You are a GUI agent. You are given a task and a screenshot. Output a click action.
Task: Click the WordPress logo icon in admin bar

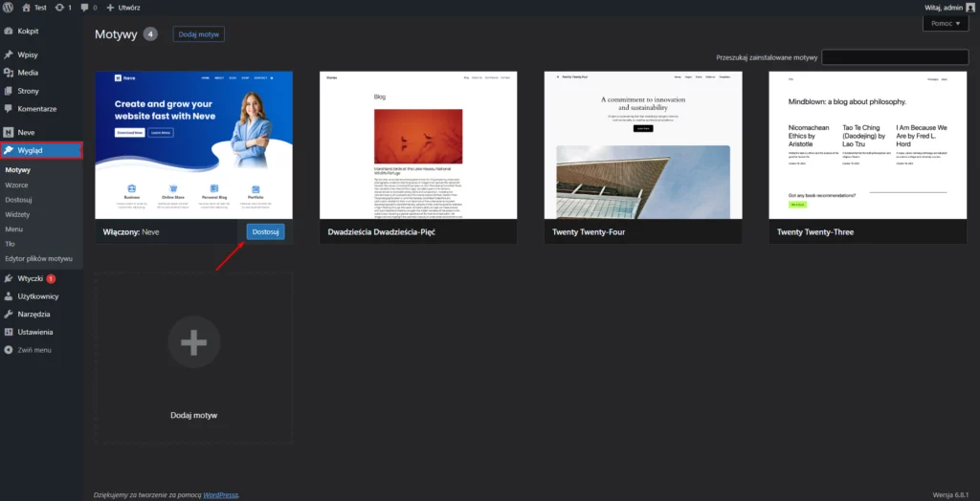click(8, 7)
